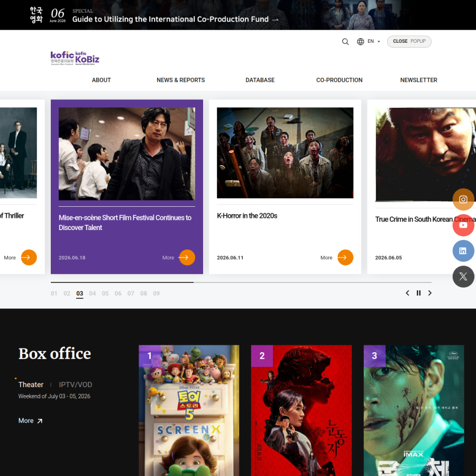The height and width of the screenshot is (476, 476).
Task: Open the NEWS & REPORTS menu
Action: (x=181, y=80)
